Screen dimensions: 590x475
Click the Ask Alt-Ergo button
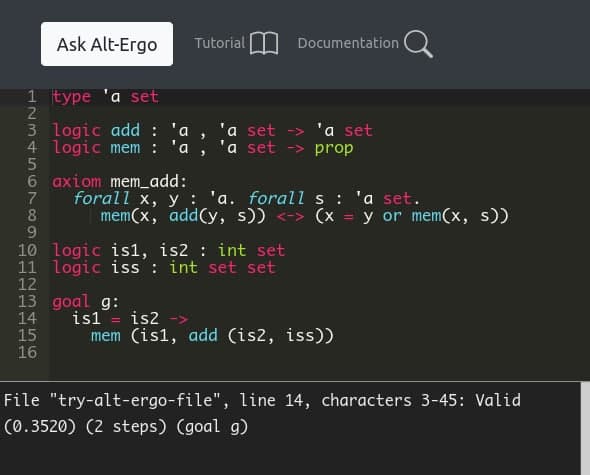point(107,44)
